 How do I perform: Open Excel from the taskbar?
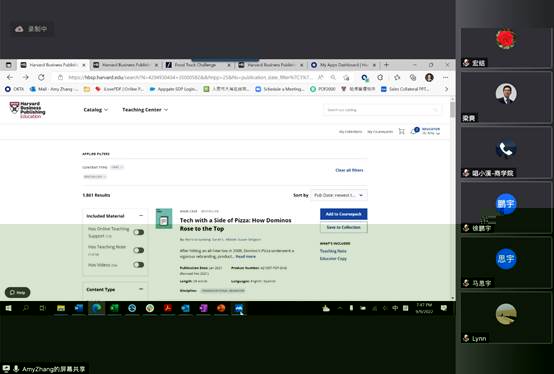[114, 308]
